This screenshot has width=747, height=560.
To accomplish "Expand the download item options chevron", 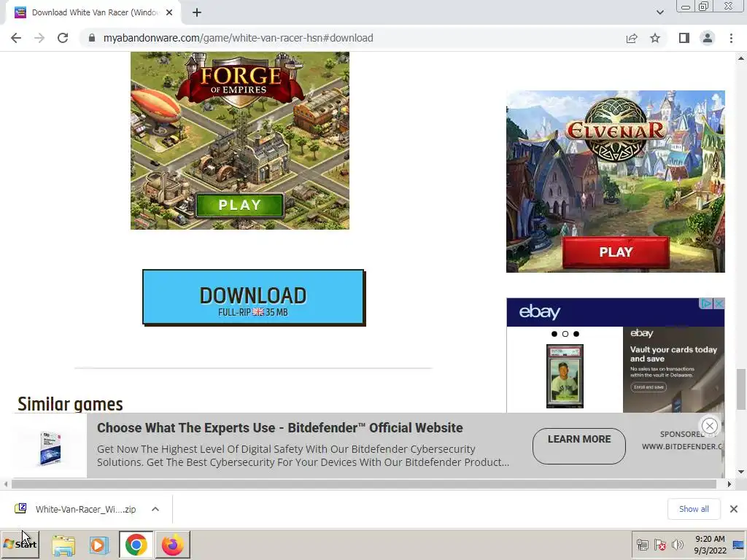I will (155, 509).
